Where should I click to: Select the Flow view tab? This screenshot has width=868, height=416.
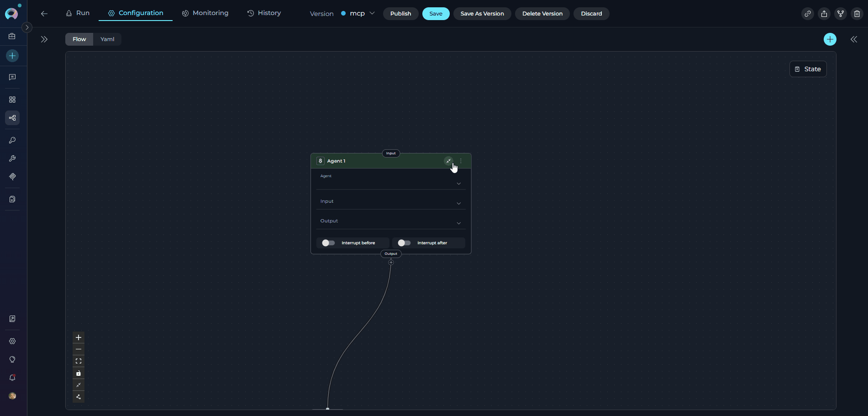79,39
